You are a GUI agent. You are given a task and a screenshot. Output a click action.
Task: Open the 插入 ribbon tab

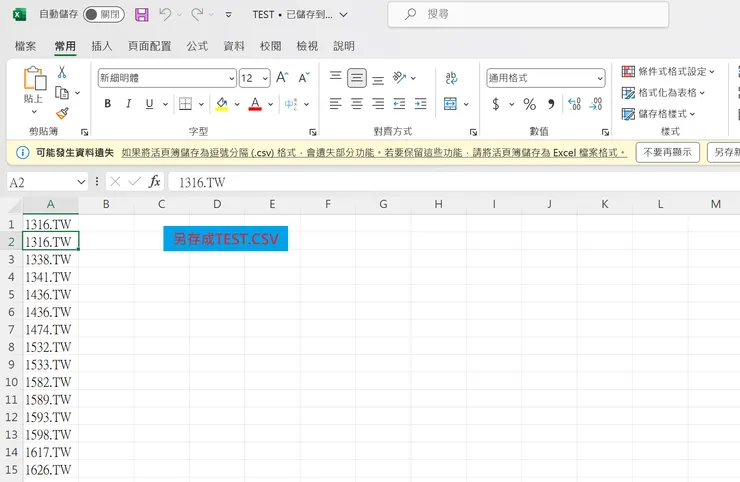coord(101,46)
